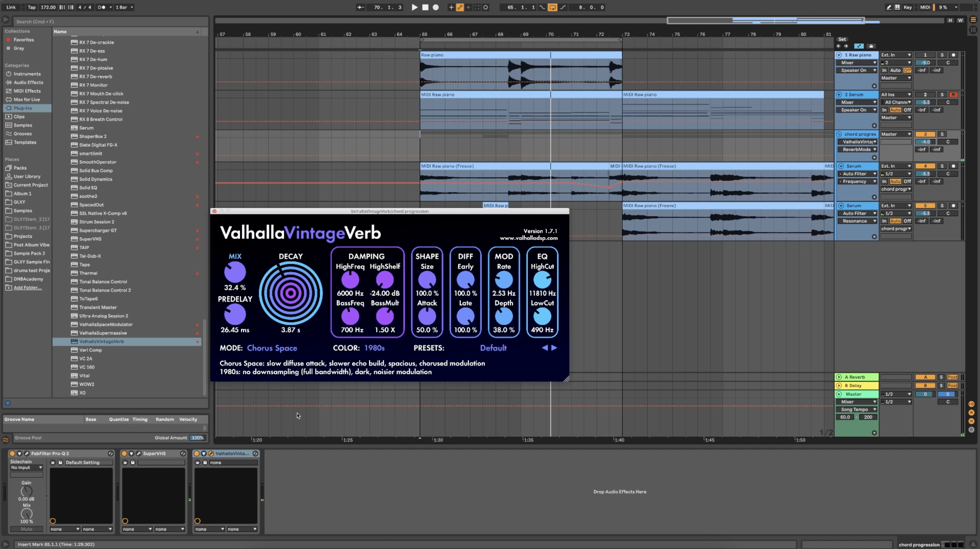
Task: Open Song Tempo dropdown on Master track
Action: (856, 410)
